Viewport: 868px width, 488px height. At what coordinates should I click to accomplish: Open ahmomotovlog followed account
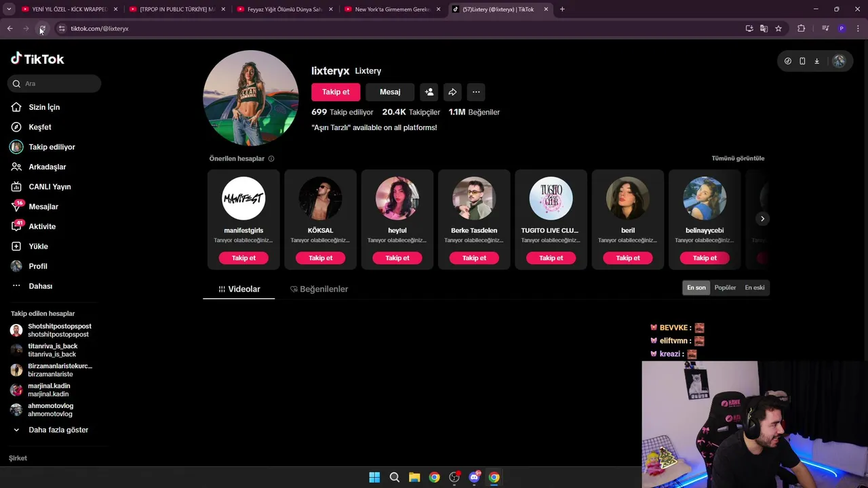tap(42, 410)
